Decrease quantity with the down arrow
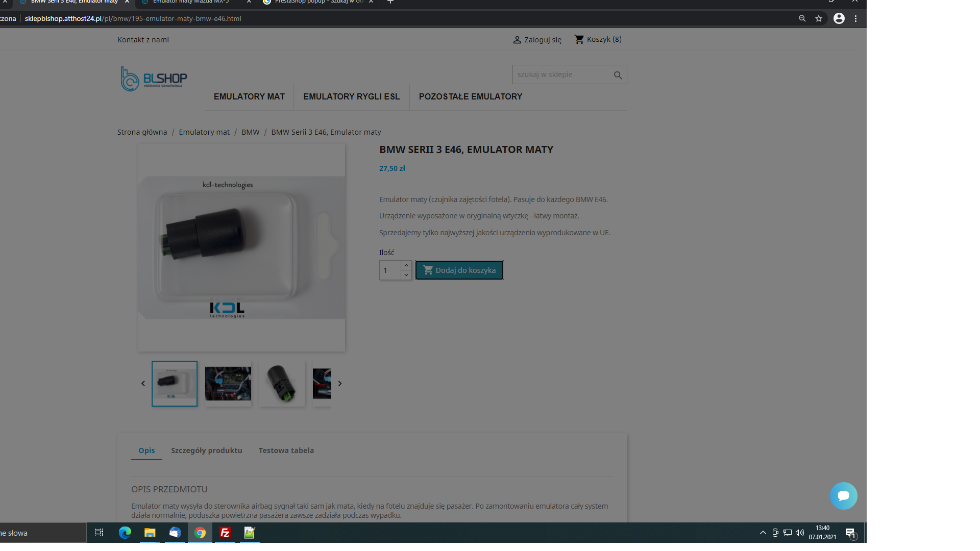This screenshot has height=551, width=980. click(406, 275)
